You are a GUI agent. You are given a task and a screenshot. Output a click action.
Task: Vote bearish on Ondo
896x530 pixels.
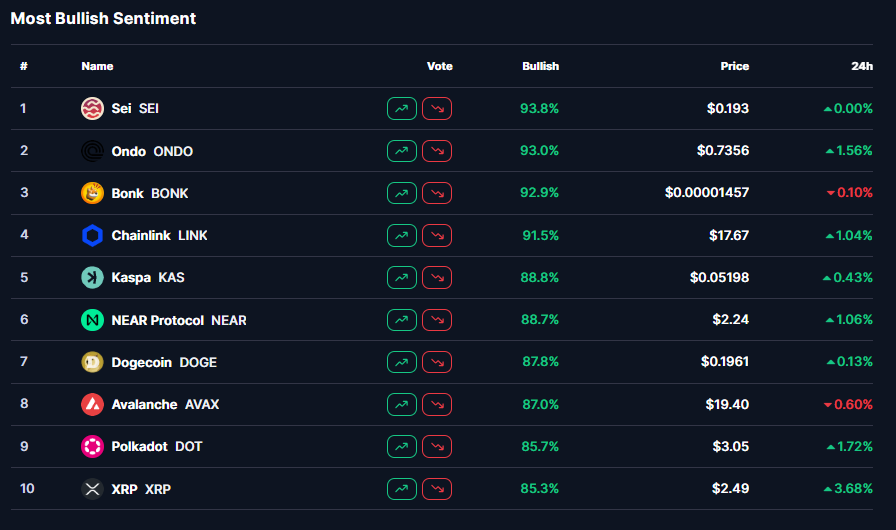click(x=437, y=151)
